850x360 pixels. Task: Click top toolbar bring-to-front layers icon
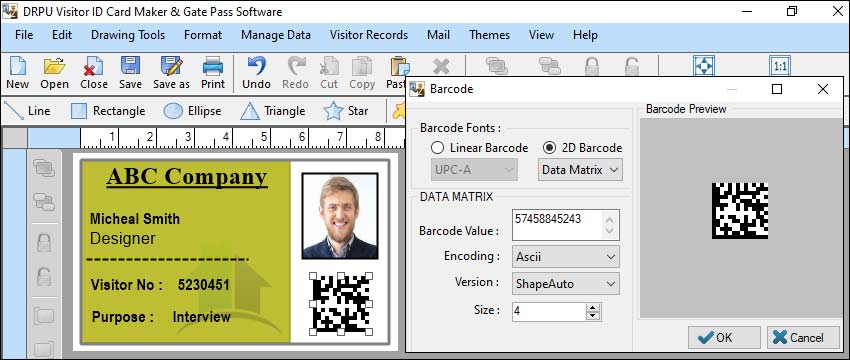coord(497,66)
